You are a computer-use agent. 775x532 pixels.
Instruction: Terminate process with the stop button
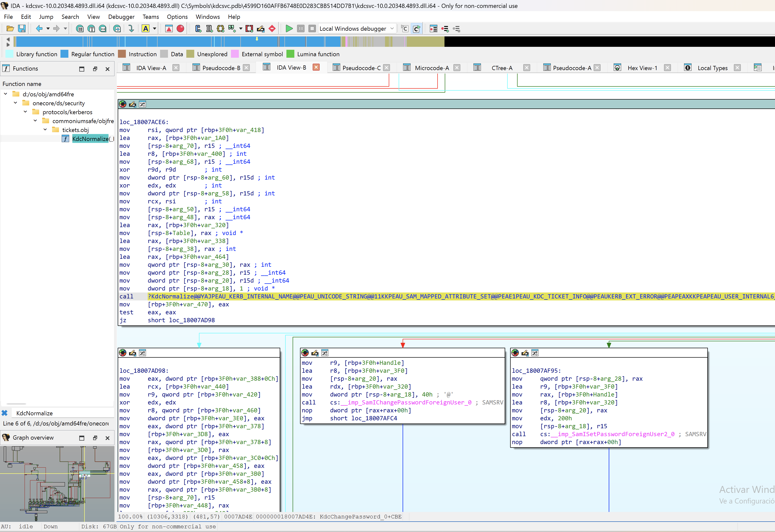pyautogui.click(x=312, y=29)
